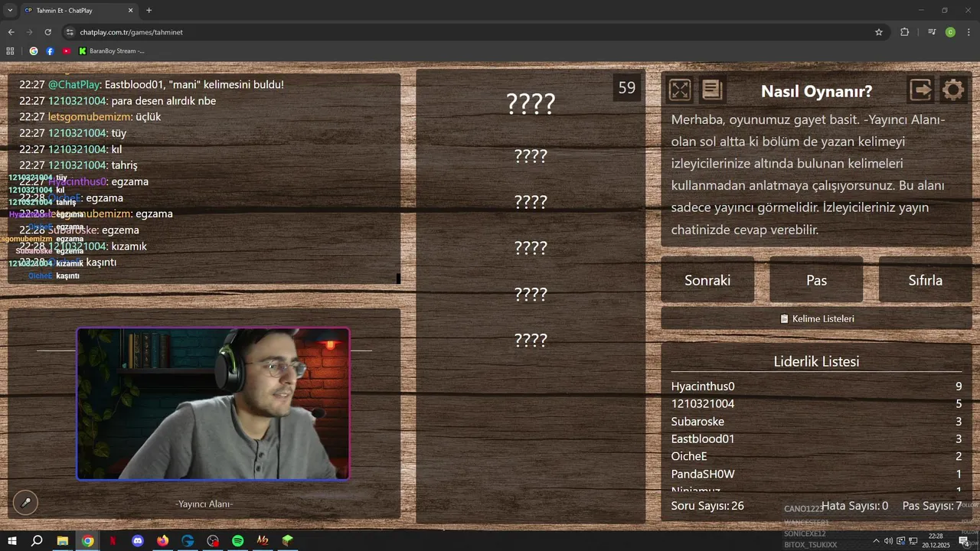Viewport: 980px width, 551px height.
Task: Click the letsgomubemizm üçlük chat message
Action: [90, 117]
